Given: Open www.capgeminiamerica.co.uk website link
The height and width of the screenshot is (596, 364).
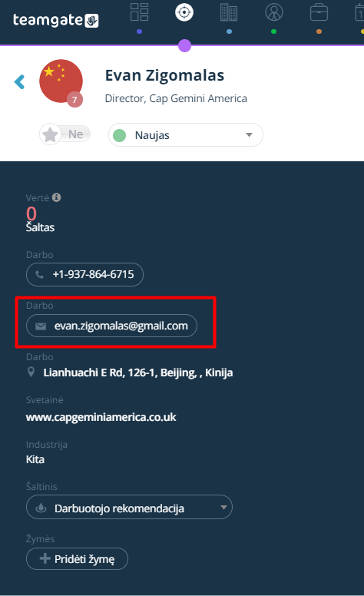Looking at the screenshot, I should [101, 417].
